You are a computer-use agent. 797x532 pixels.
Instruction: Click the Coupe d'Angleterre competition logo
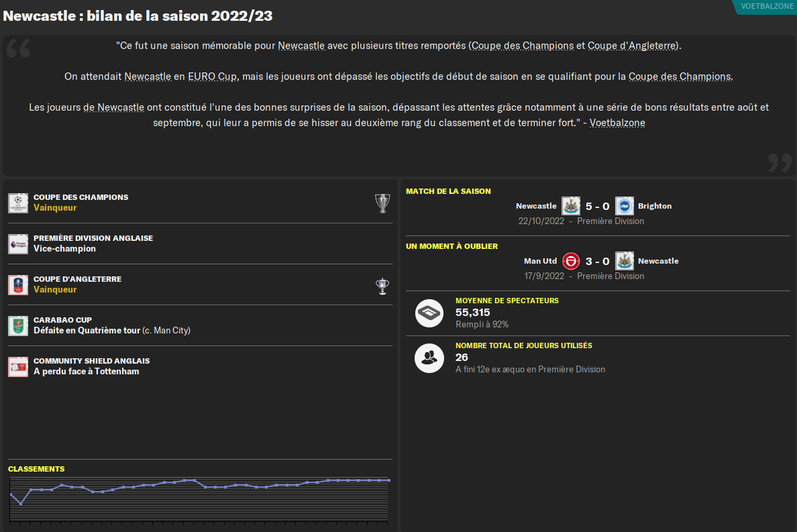(x=18, y=285)
